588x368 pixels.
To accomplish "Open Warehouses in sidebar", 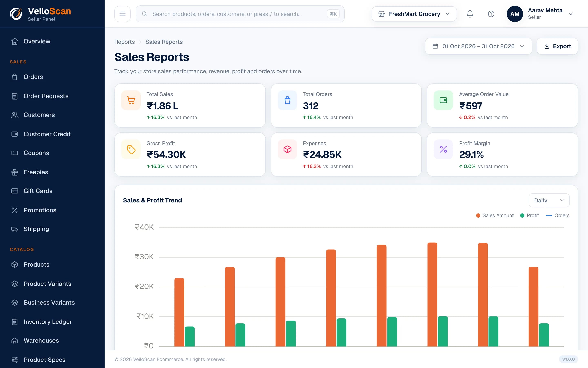I will click(52, 341).
